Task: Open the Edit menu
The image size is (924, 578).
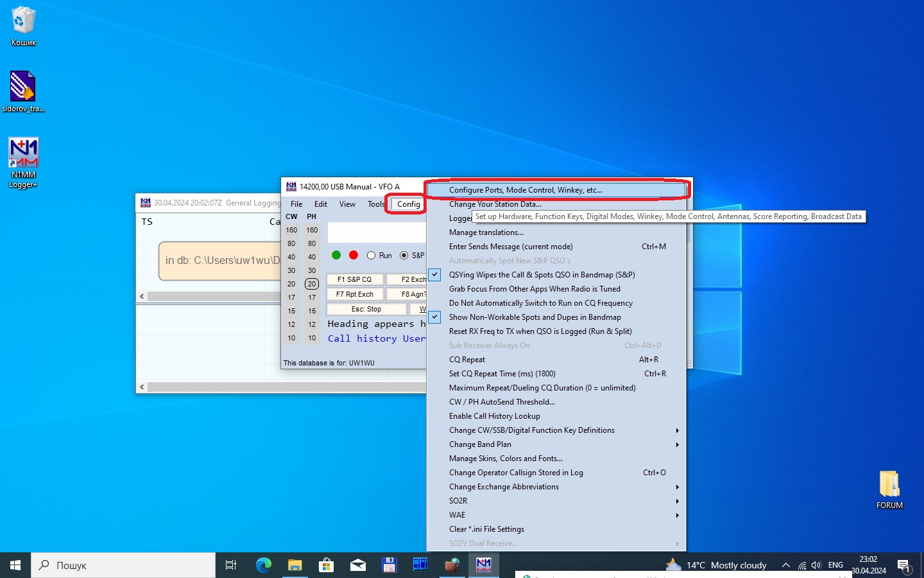Action: (x=321, y=204)
